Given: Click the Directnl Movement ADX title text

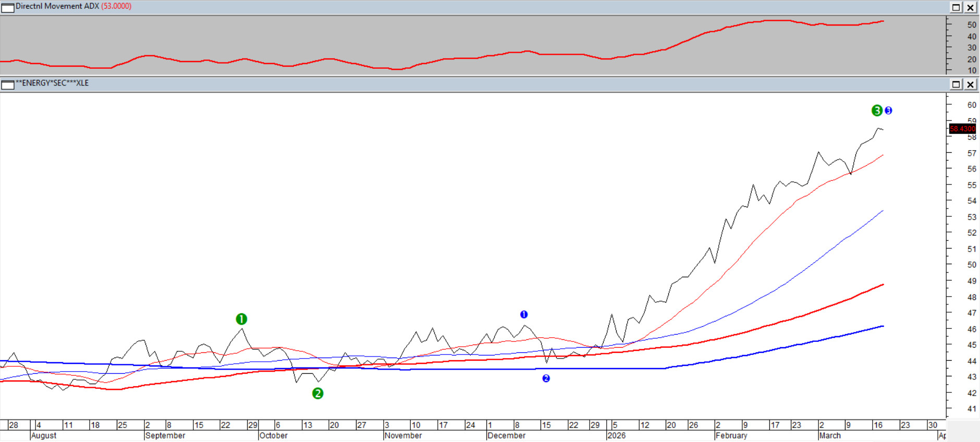Looking at the screenshot, I should 57,6.
